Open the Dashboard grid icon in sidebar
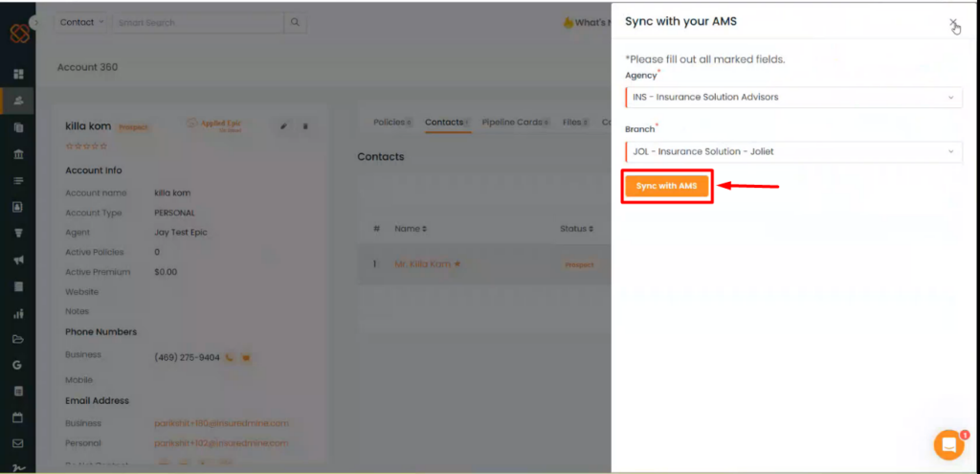Viewport: 980px width, 474px height. click(18, 75)
